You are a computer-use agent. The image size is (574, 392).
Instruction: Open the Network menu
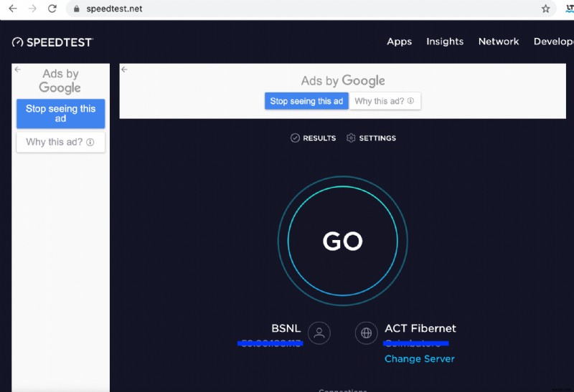[499, 42]
